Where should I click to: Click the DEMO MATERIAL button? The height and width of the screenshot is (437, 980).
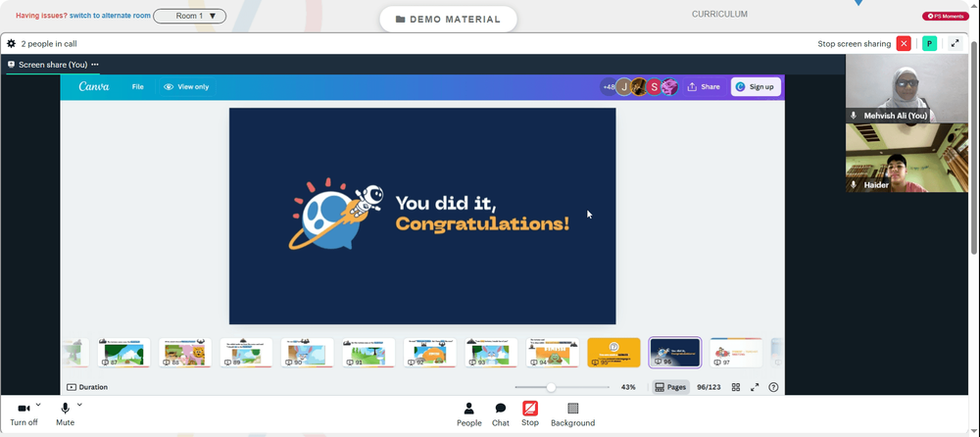[x=448, y=20]
